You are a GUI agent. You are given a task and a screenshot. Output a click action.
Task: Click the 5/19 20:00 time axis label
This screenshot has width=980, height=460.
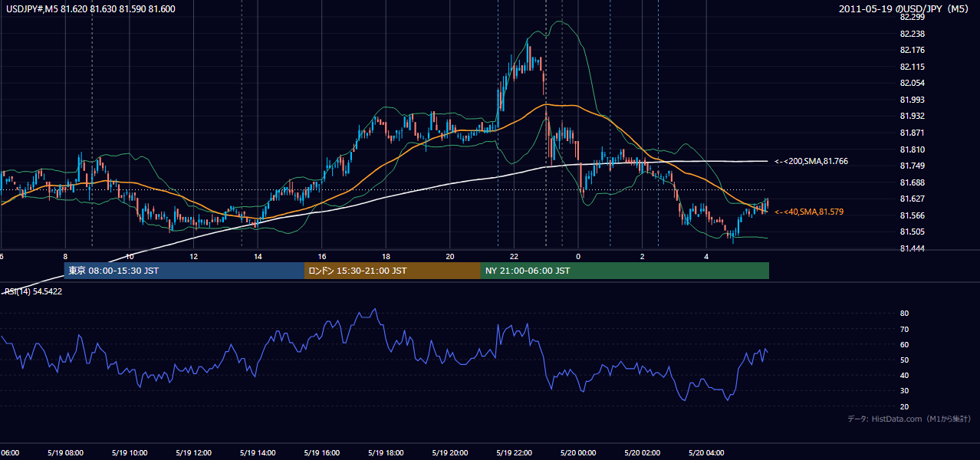click(451, 452)
